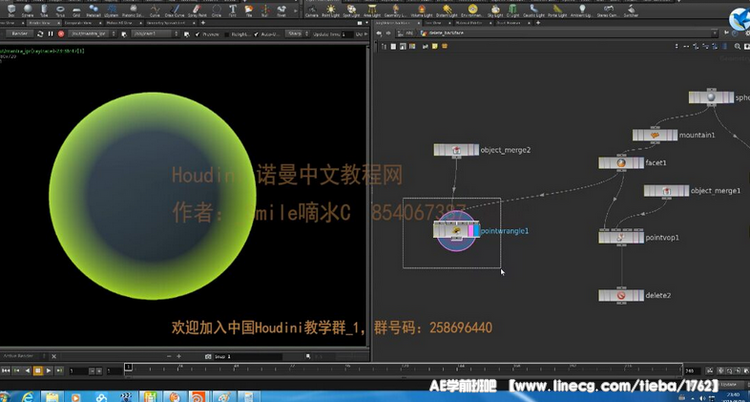The height and width of the screenshot is (402, 750).
Task: Add a Camera from the shelf
Action: click(312, 10)
